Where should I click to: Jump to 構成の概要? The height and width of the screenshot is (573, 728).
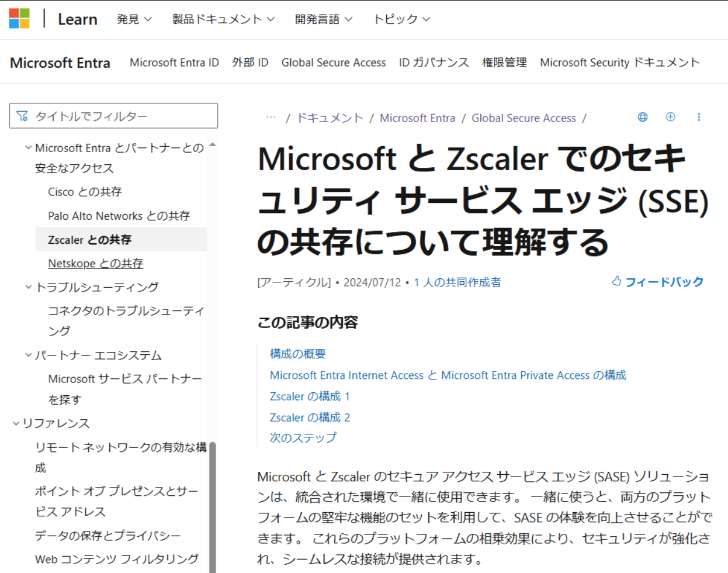[297, 353]
